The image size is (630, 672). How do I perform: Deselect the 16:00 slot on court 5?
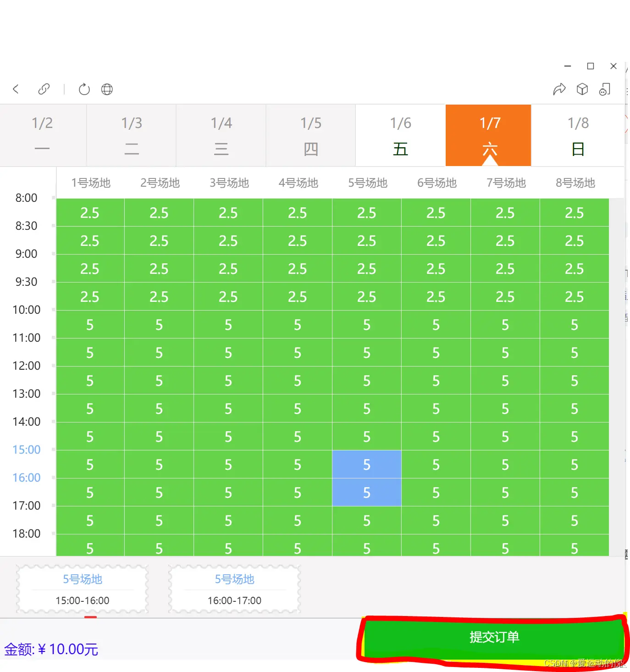[367, 493]
